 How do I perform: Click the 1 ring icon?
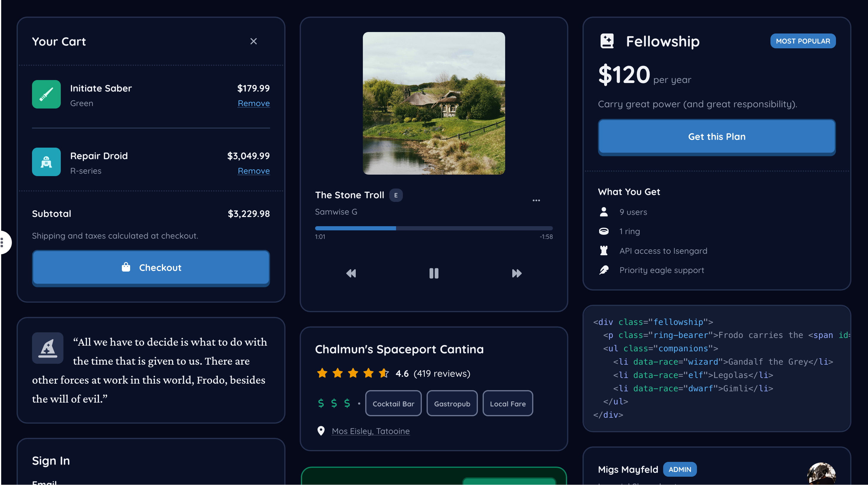(604, 231)
